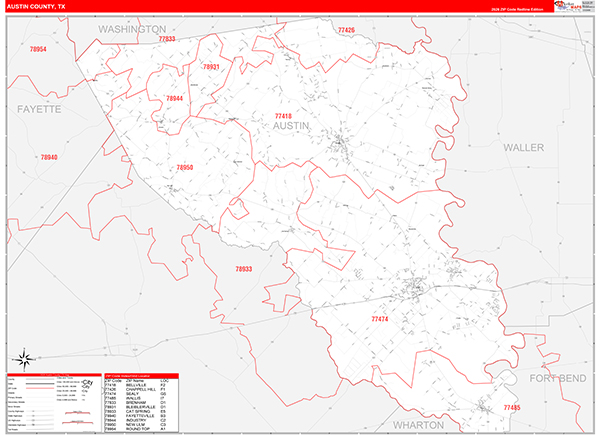600x435 pixels.
Task: Click the BLEIBLERVILLE row in index table
Action: point(142,407)
